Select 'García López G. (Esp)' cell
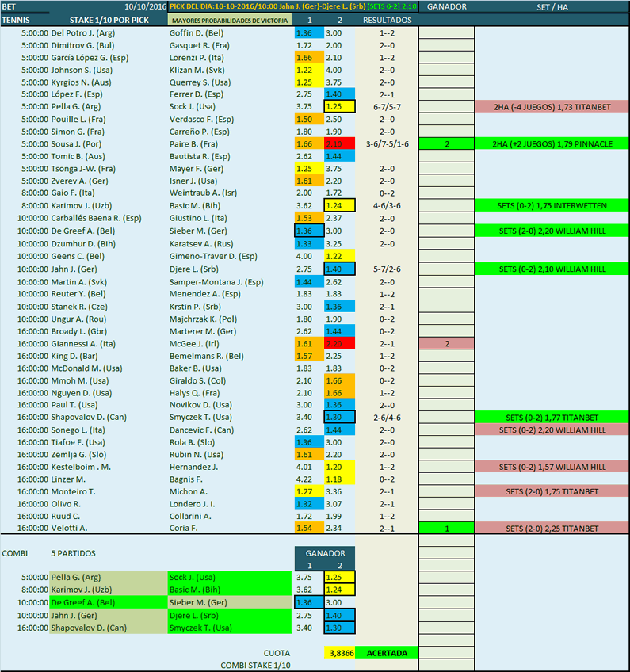The width and height of the screenshot is (630, 672). click(90, 58)
